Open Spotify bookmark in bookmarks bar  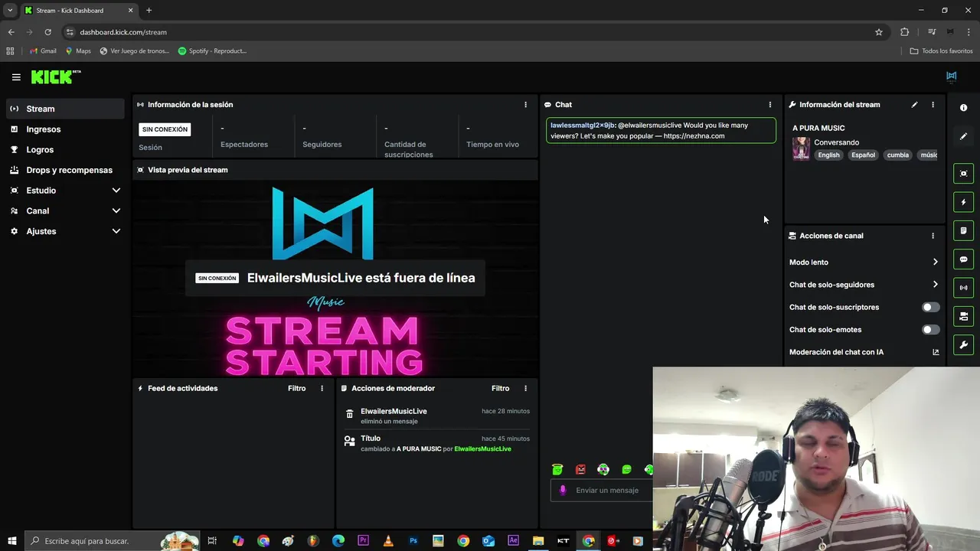click(x=212, y=51)
